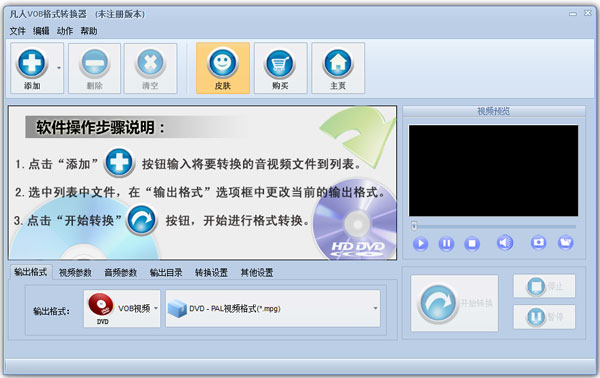Open the snapshot folder icon in the preview
The width and height of the screenshot is (600, 378).
tap(566, 243)
